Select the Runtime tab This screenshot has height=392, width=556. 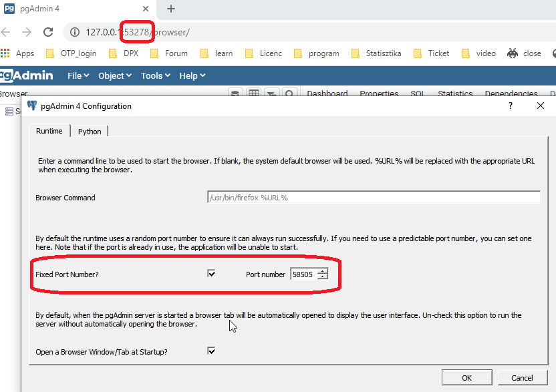pos(49,131)
